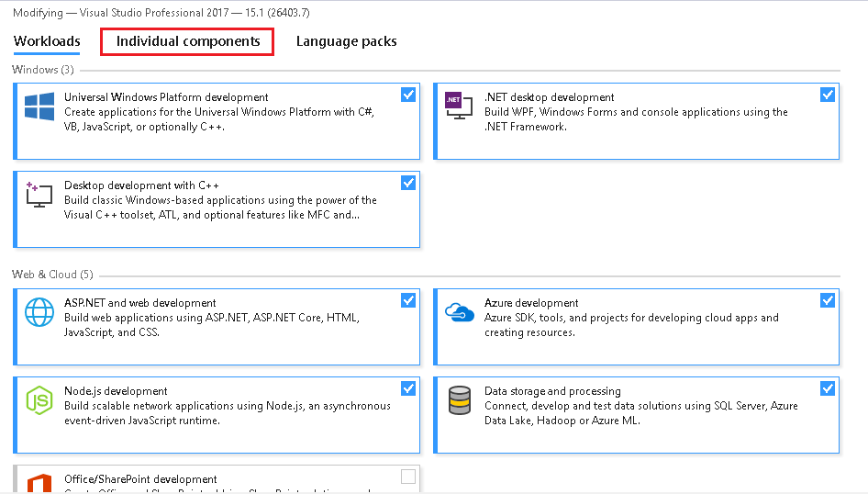This screenshot has height=494, width=868.
Task: Uncheck Universal Windows Platform development checkbox
Action: (x=408, y=95)
